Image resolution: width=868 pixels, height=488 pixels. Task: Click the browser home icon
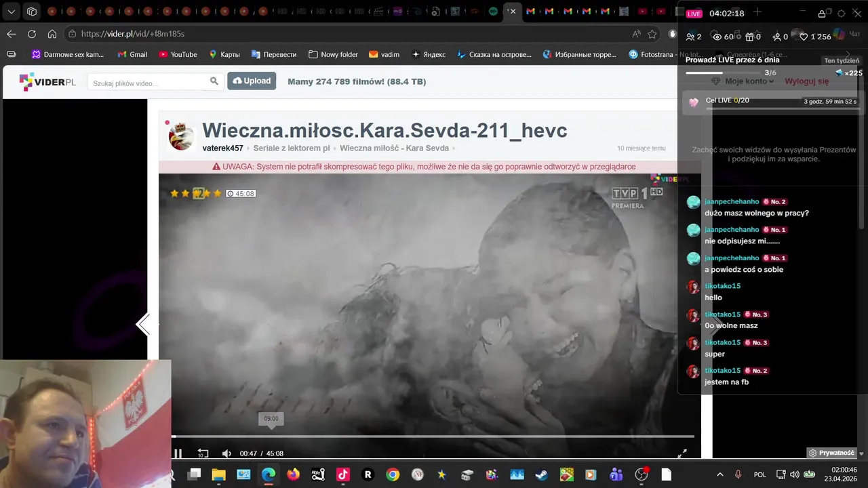52,34
